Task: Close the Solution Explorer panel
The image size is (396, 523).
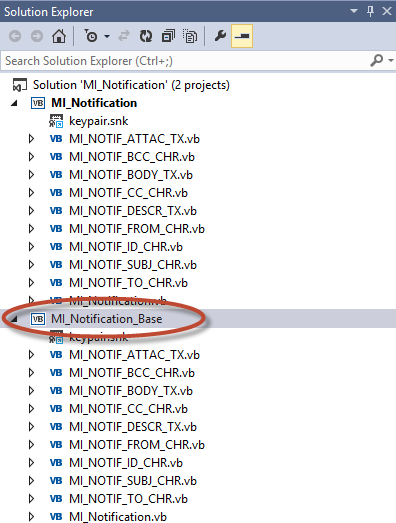Action: tap(387, 11)
